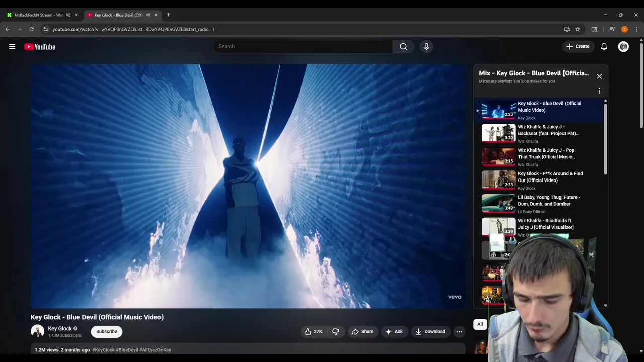This screenshot has width=644, height=362.
Task: Subscribe to Key Glock channel
Action: click(x=107, y=331)
